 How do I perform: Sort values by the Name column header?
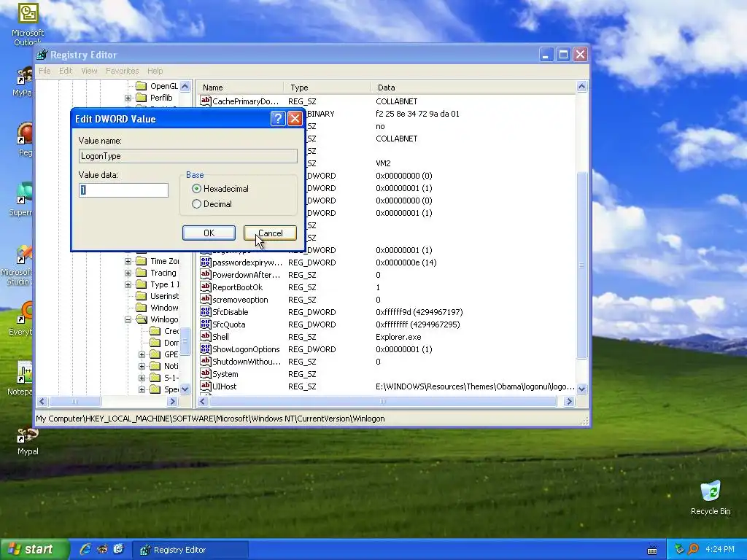click(x=241, y=87)
